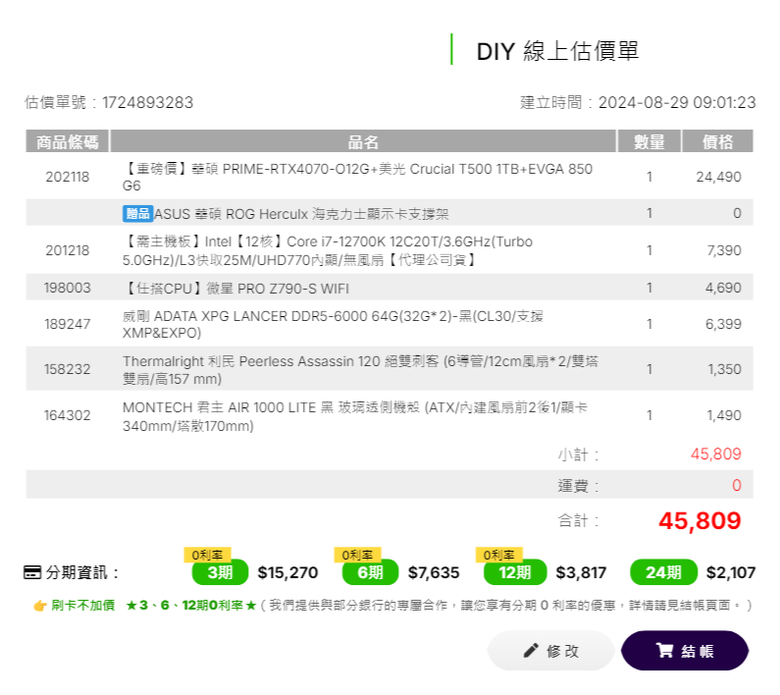Click the $7,635 installment amount
This screenshot has height=695, width=780.
point(434,573)
